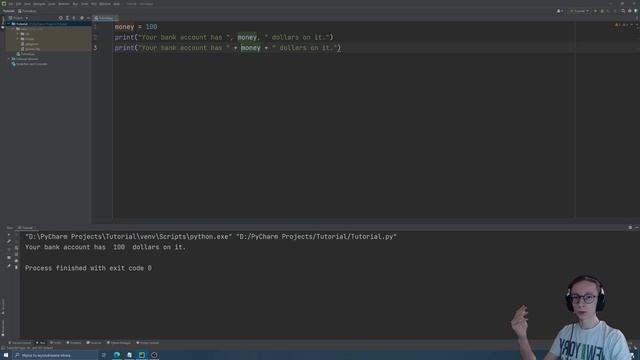Close the Tutorial run tab

coord(36,228)
